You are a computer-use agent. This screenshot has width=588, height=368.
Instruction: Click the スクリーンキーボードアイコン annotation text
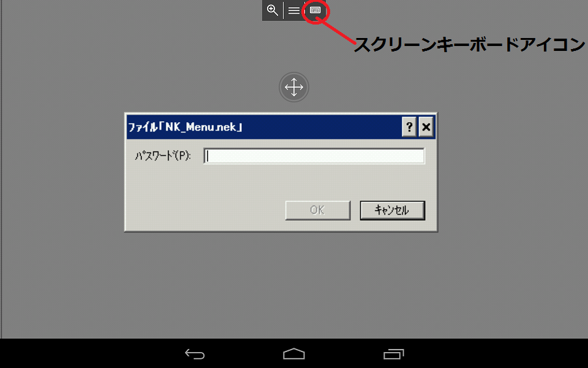click(470, 45)
